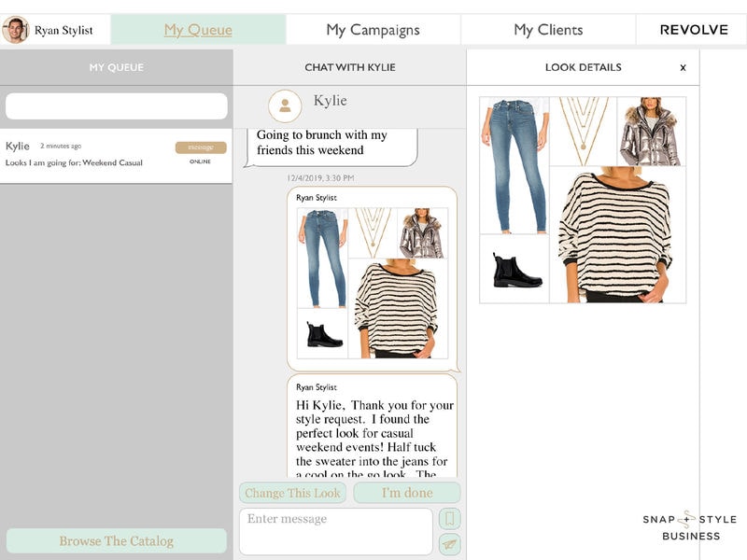Click the REVOLVE brand logo
747x560 pixels.
(694, 30)
